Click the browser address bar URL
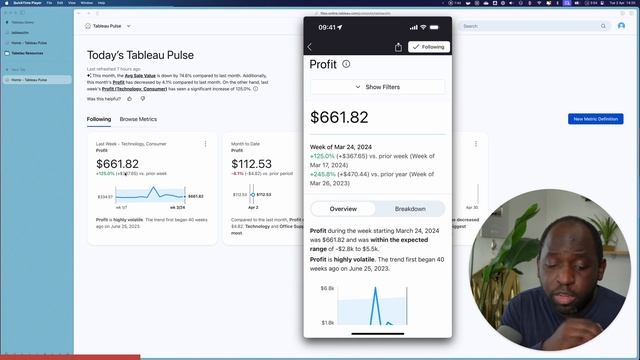The width and height of the screenshot is (640, 360). (355, 13)
